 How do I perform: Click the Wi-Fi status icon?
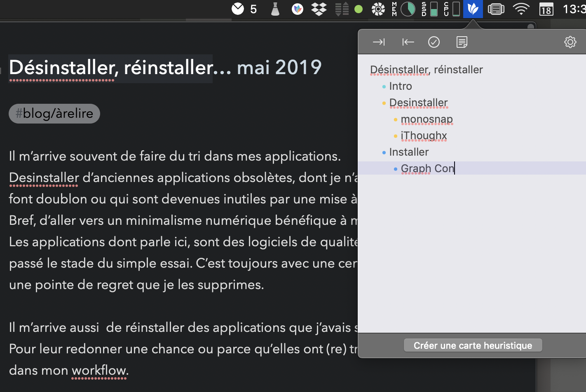point(521,9)
